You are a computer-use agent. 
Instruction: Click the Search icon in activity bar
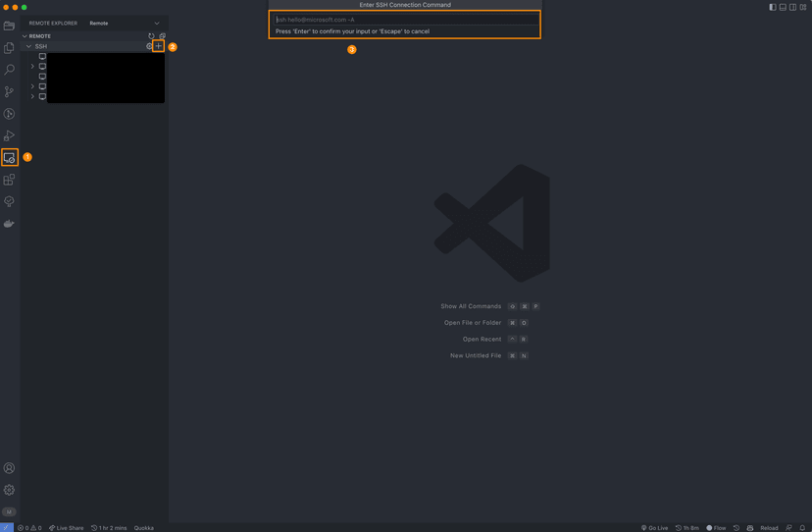click(x=9, y=70)
